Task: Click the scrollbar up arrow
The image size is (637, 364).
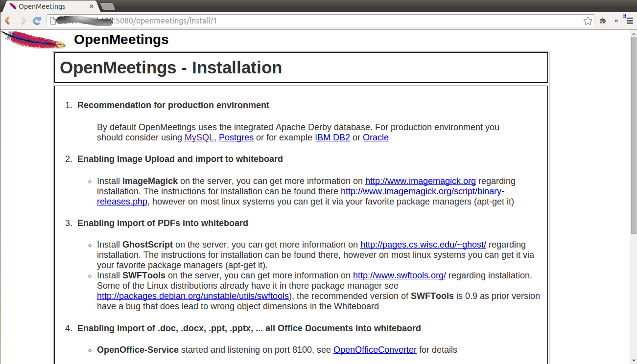Action: click(x=633, y=33)
